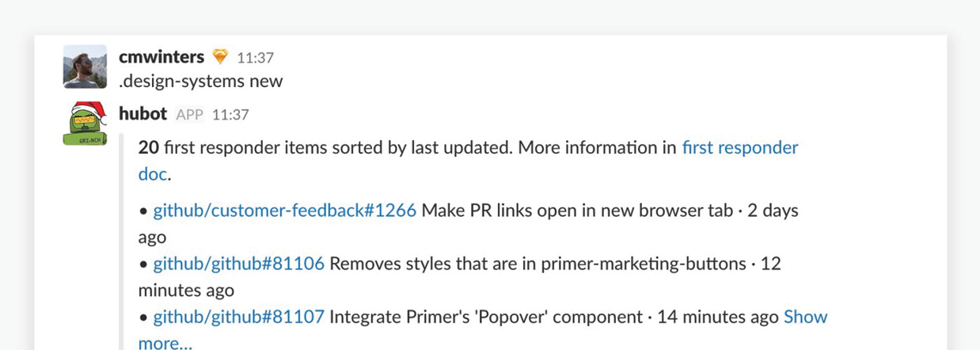Open github/customer-feedback#1266 link

click(284, 211)
